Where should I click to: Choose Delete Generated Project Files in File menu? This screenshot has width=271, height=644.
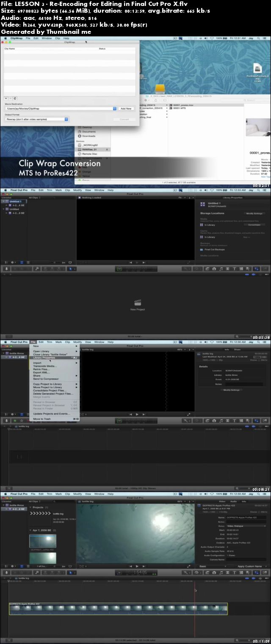(x=53, y=394)
